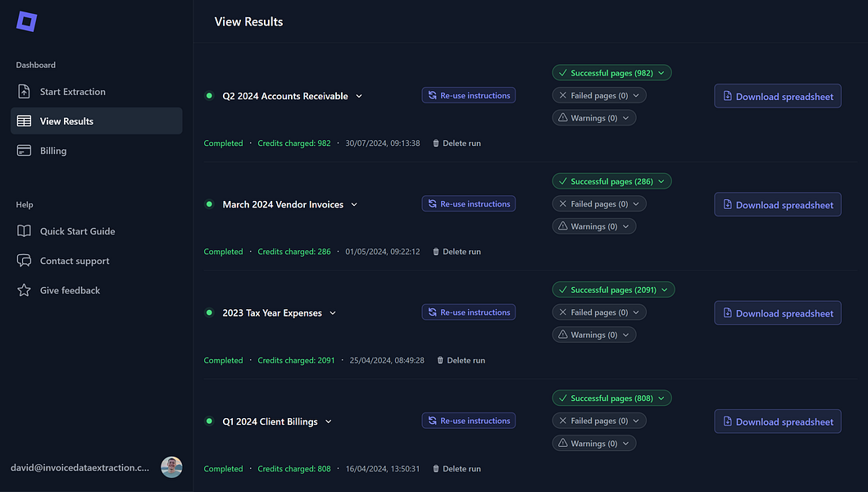Open Billing via its card icon
The image size is (868, 492).
22,150
